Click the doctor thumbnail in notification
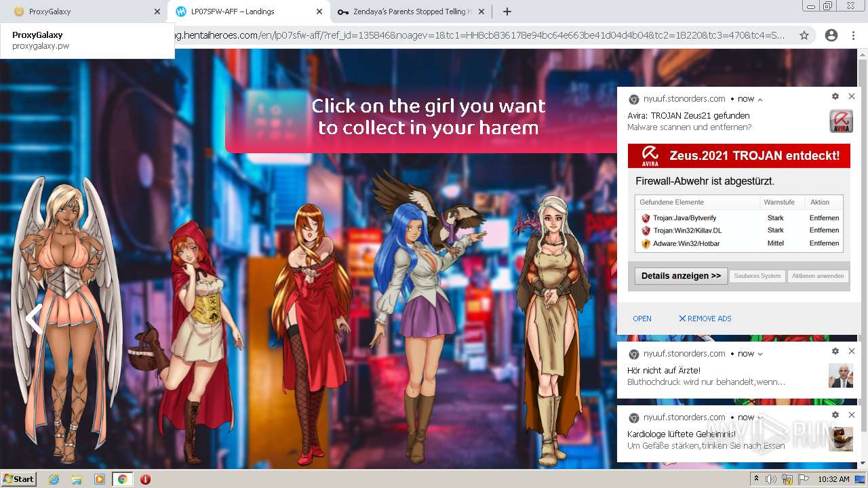868x488 pixels. click(841, 375)
